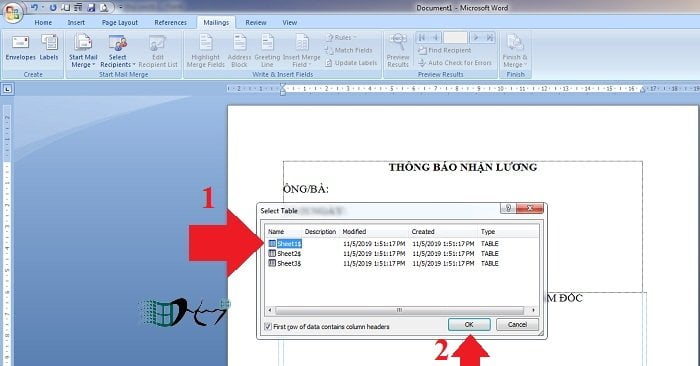Viewport: 700px width, 366px height.
Task: Open Print Preview from Quick Access Toolbar
Action: tap(104, 8)
